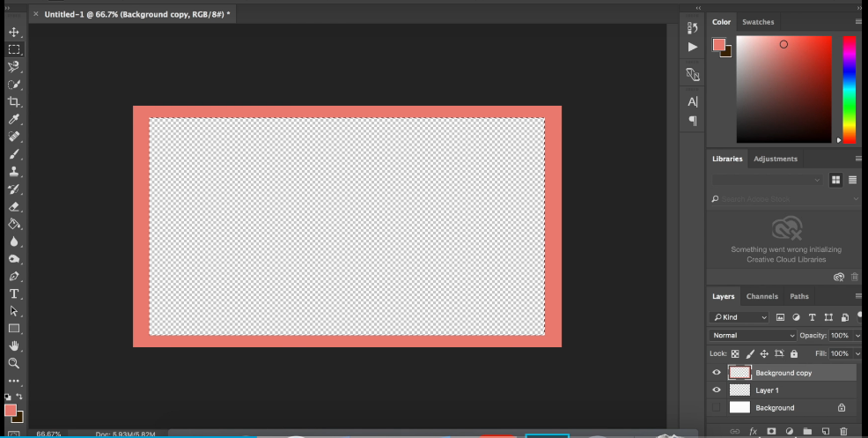Toggle lock position
Screen dimensions: 868x438
point(764,353)
